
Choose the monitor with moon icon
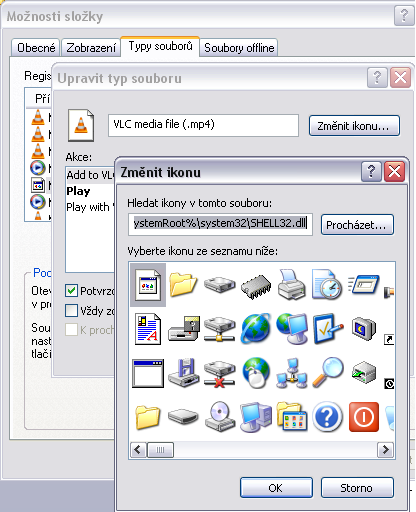point(364,328)
